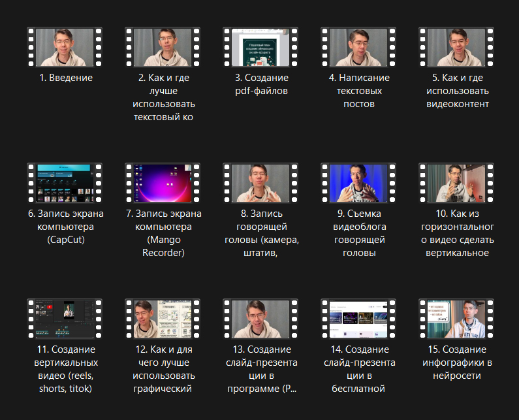The image size is (519, 420).
Task: Select the '12. Как и для чего' video thumbnail
Action: (163, 319)
